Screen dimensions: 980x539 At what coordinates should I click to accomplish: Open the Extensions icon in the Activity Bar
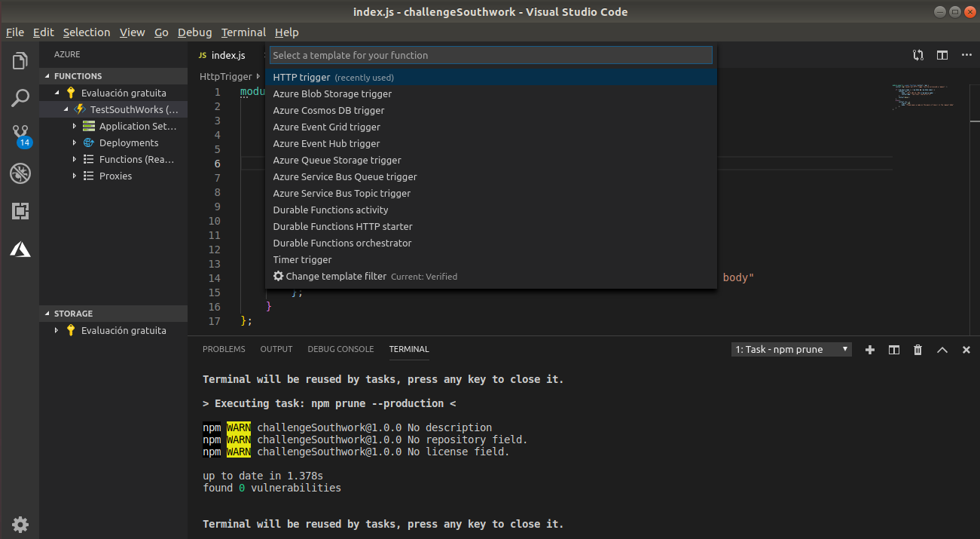coord(20,211)
